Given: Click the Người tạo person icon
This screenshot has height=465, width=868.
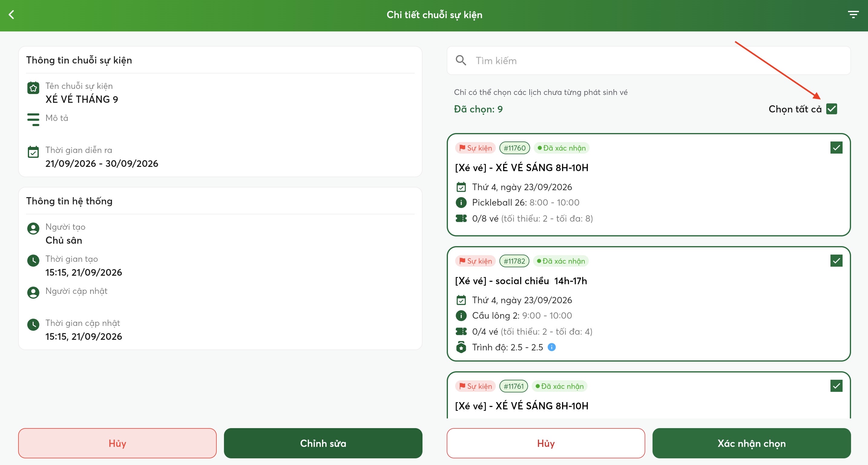Looking at the screenshot, I should click(33, 229).
